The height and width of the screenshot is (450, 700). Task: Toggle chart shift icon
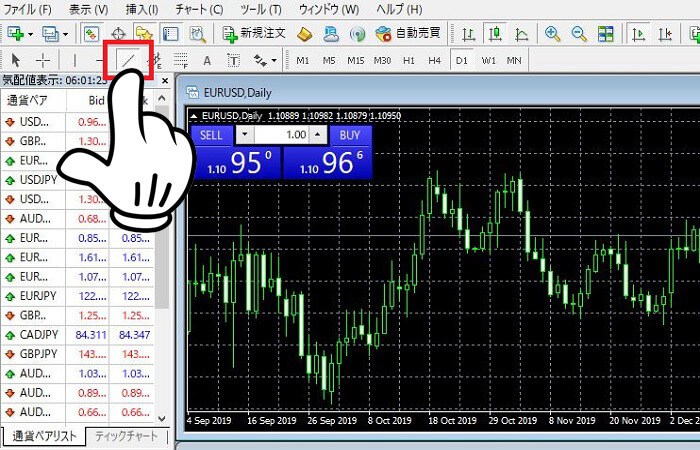[x=665, y=34]
